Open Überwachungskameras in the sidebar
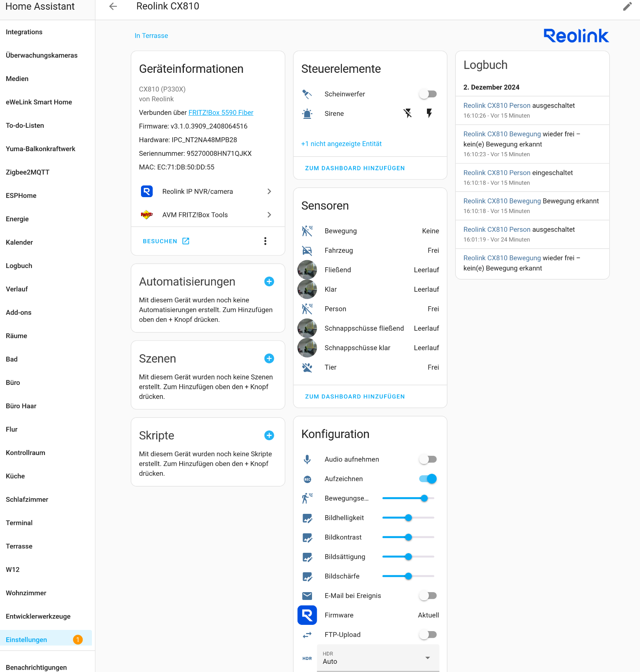Viewport: 640px width, 672px height. (42, 55)
